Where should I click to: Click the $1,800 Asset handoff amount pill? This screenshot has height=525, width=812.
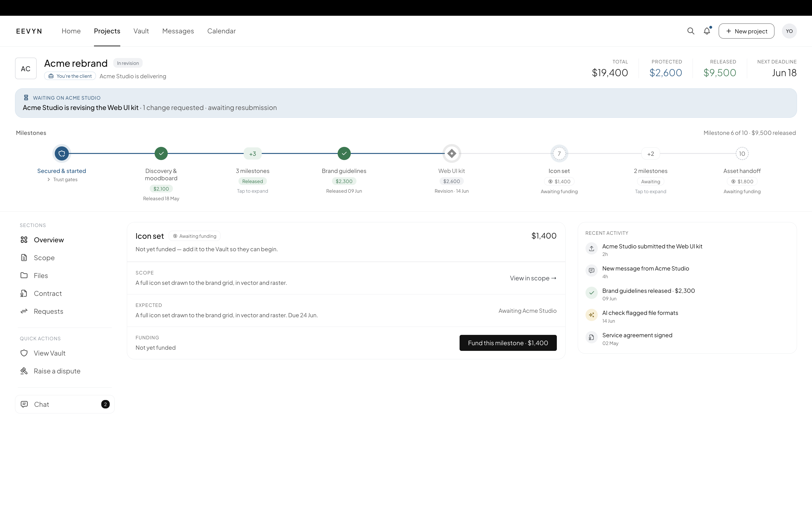pyautogui.click(x=742, y=182)
